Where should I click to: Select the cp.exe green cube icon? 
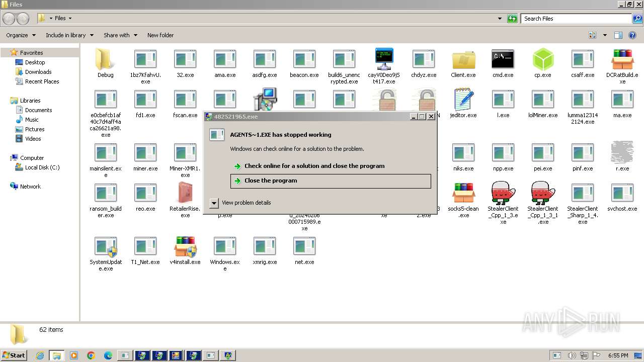coord(542,59)
